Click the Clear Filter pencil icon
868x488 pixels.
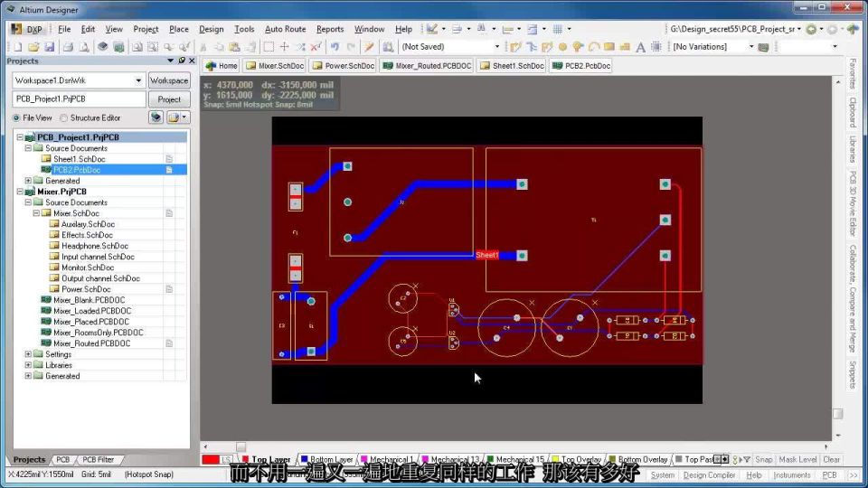pyautogui.click(x=369, y=47)
